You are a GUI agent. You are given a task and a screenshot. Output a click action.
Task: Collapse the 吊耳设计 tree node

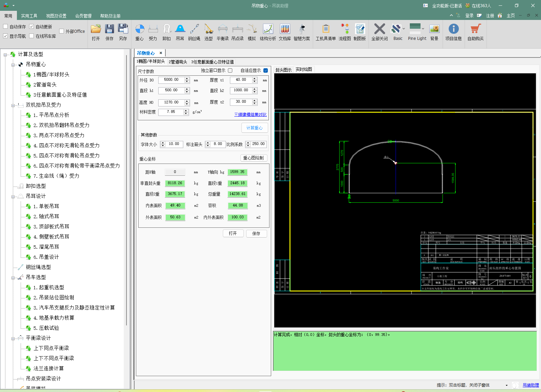pos(13,196)
